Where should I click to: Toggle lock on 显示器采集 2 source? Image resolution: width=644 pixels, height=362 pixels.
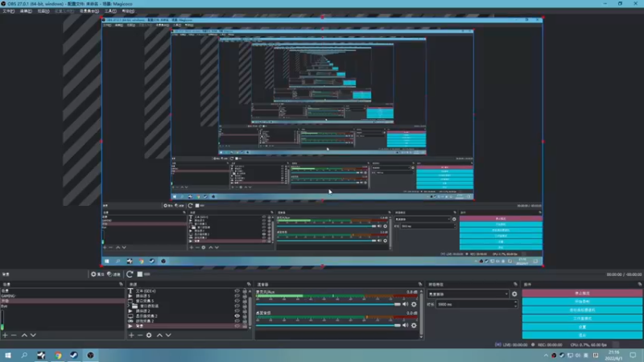(245, 316)
